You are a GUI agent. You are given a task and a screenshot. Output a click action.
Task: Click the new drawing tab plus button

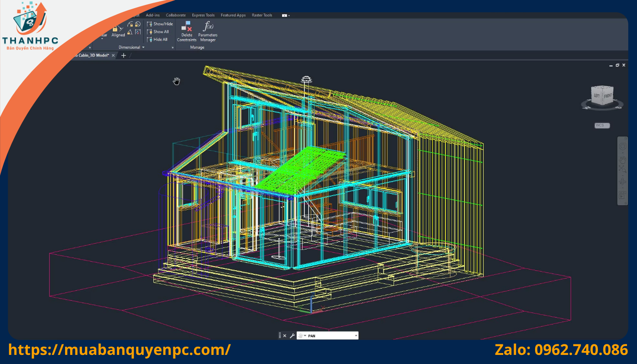coord(123,56)
